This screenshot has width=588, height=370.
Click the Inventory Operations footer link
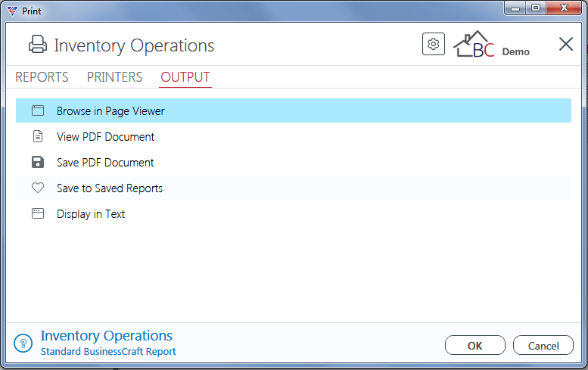click(107, 336)
